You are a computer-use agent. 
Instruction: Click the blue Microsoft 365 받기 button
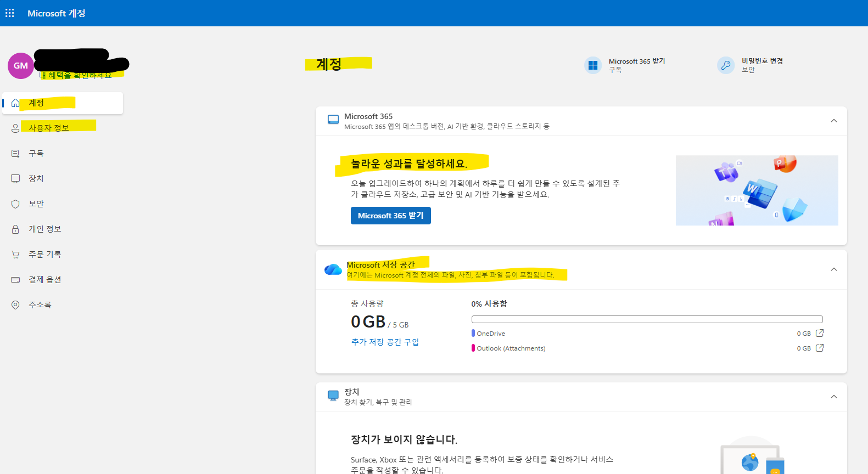(x=391, y=216)
